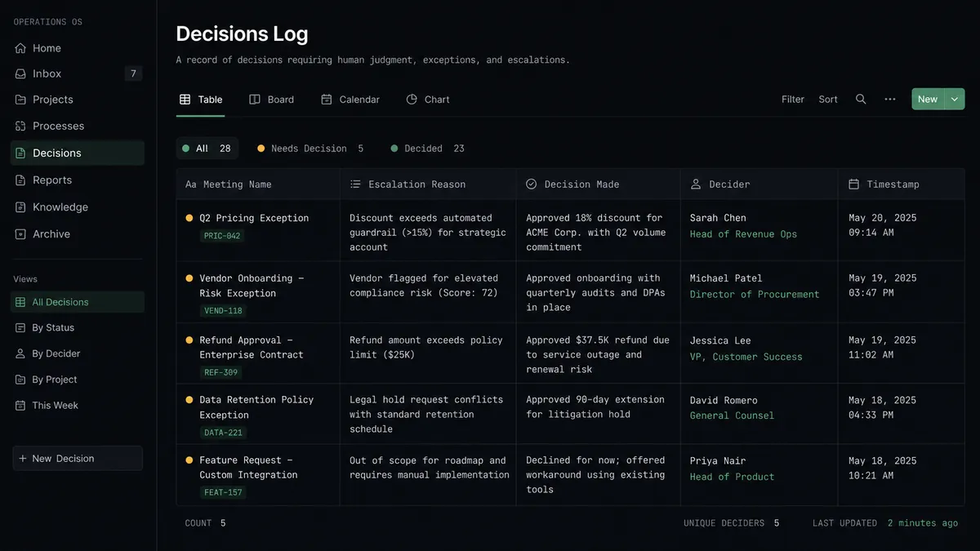Image resolution: width=980 pixels, height=551 pixels.
Task: Select the All 28 filter pill
Action: click(207, 149)
